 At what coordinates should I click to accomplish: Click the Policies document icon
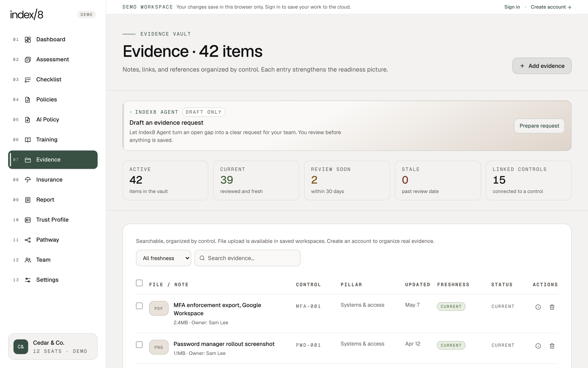point(28,100)
